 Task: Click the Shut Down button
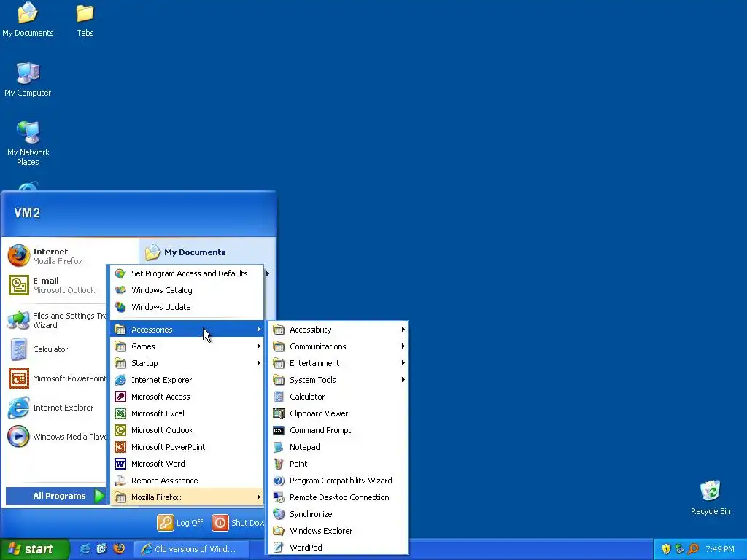[238, 523]
